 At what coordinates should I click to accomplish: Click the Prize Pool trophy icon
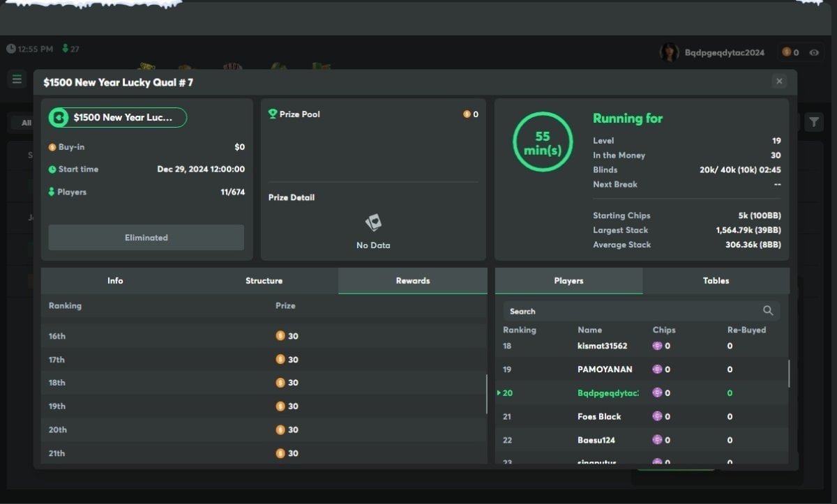pos(273,114)
